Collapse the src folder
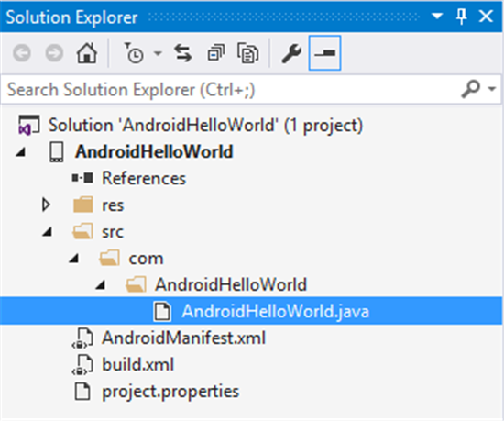This screenshot has height=421, width=504. pos(48,231)
